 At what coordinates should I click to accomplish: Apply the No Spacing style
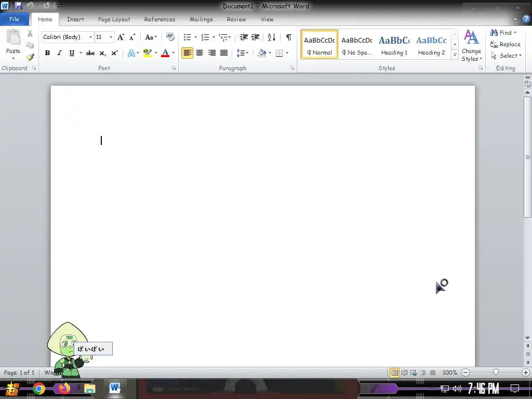pos(356,45)
